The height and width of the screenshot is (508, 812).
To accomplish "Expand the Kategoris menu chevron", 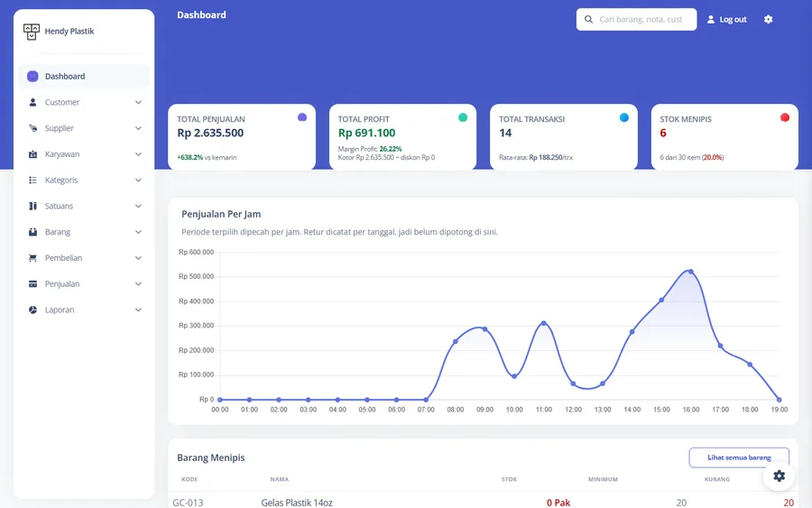I will pyautogui.click(x=138, y=180).
